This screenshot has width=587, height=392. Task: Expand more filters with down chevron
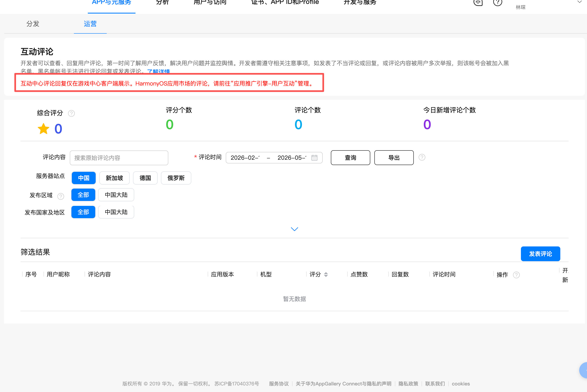point(295,229)
